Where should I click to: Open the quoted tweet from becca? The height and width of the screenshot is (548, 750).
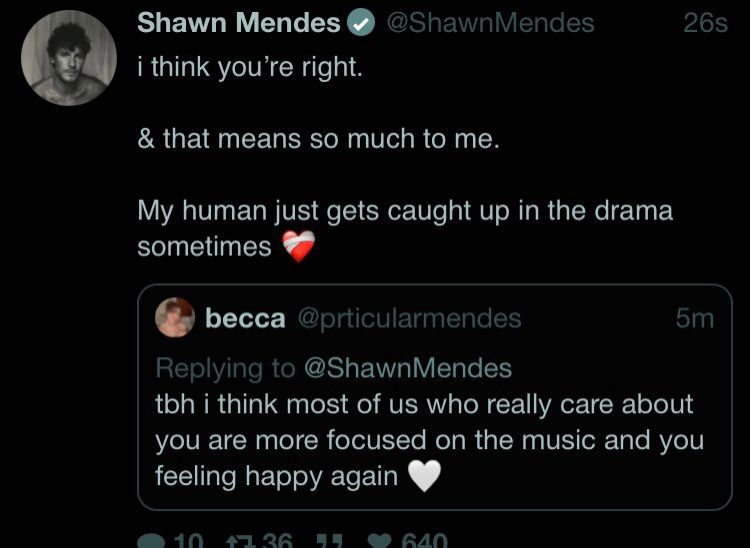(435, 397)
